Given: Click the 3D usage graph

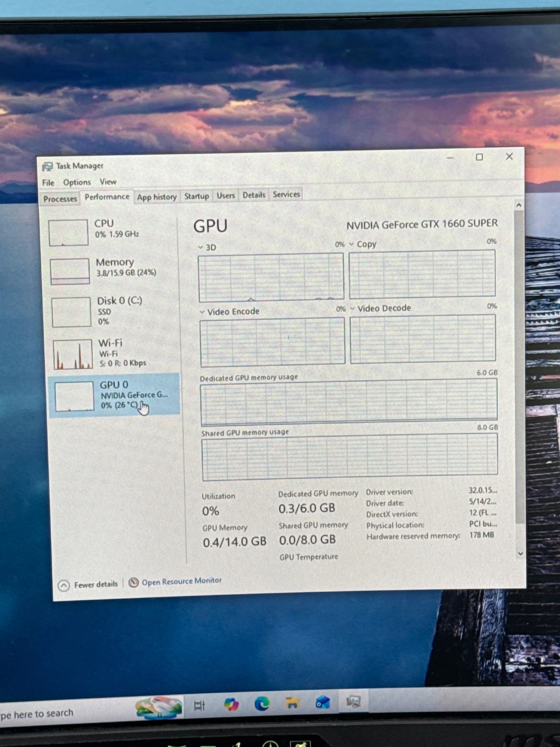Looking at the screenshot, I should (271, 277).
